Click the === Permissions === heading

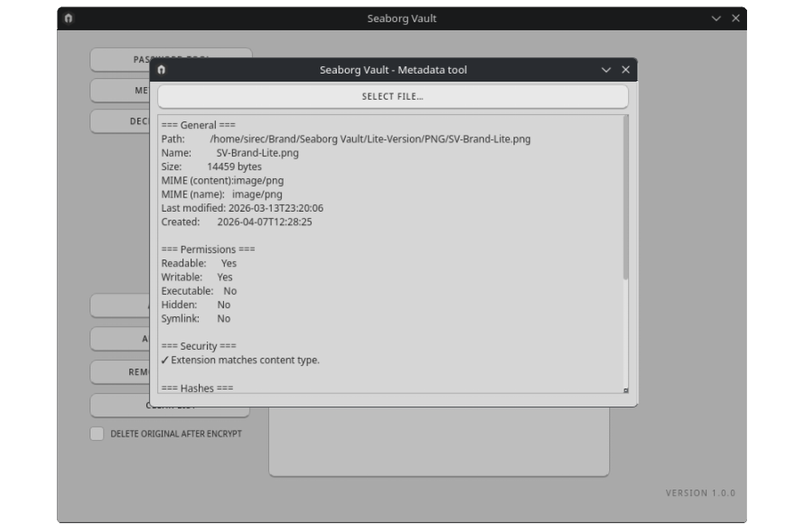tap(208, 249)
